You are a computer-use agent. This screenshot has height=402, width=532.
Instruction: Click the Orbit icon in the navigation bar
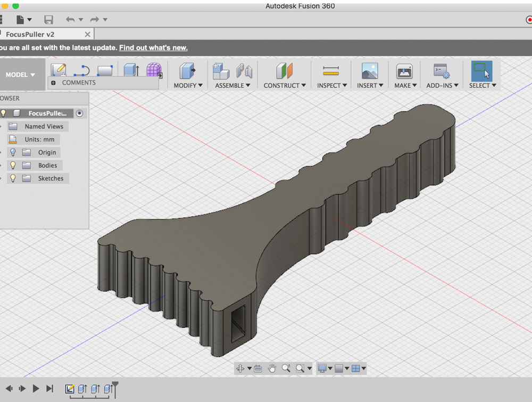click(240, 368)
